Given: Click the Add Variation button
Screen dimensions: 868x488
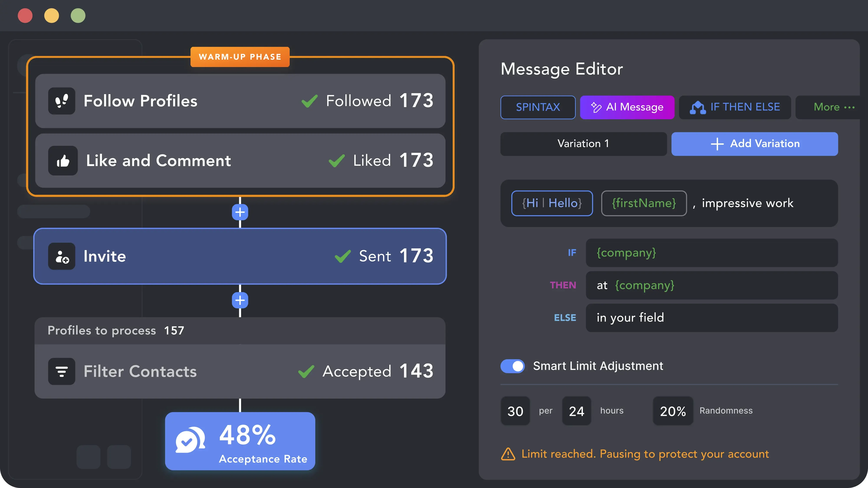Looking at the screenshot, I should 755,144.
